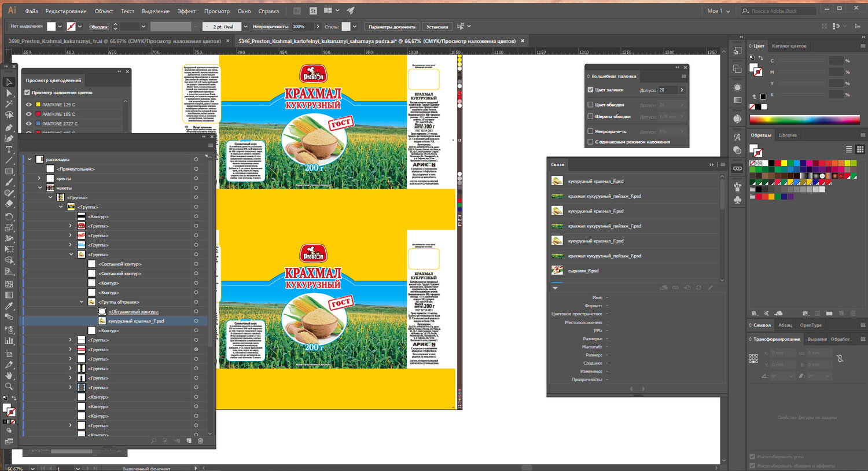Select the Hand tool
This screenshot has width=868, height=471.
coord(9,376)
